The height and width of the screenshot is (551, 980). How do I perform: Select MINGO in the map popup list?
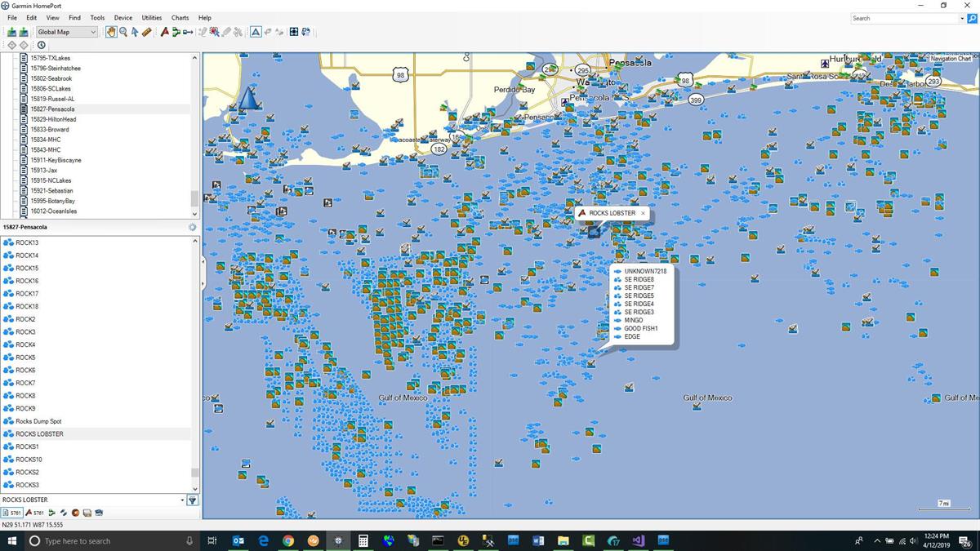(634, 320)
